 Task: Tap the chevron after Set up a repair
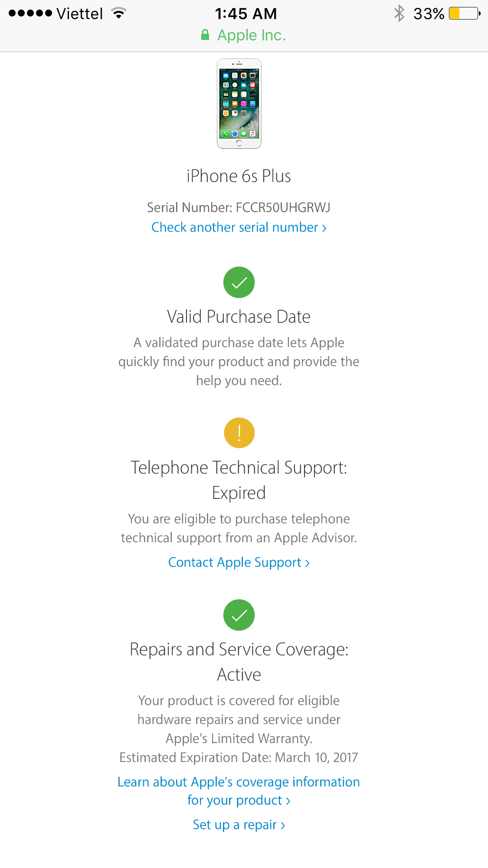click(283, 825)
